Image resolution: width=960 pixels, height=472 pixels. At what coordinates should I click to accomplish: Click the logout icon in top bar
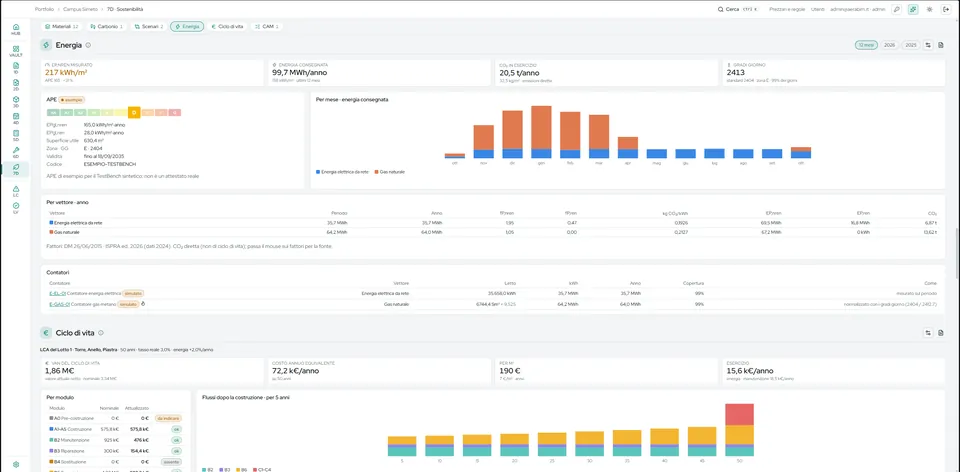[946, 9]
